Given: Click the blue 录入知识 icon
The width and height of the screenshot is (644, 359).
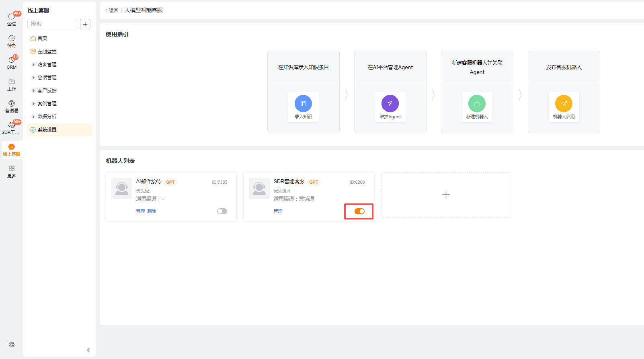Looking at the screenshot, I should click(x=303, y=104).
